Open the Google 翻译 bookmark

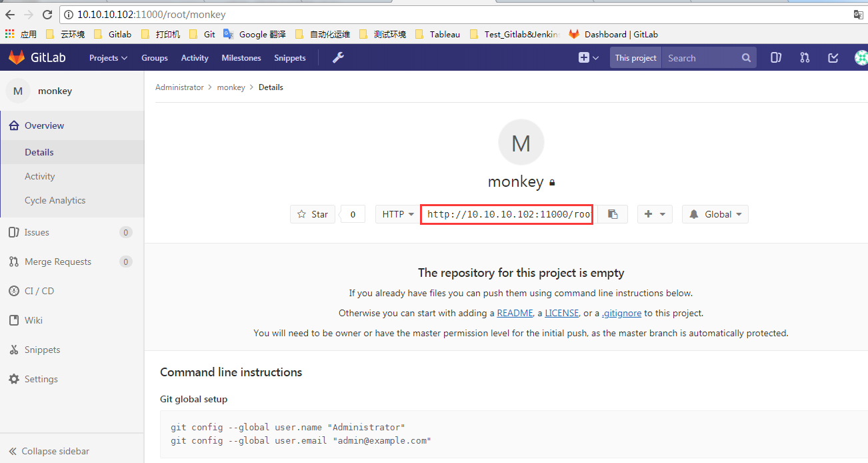click(x=255, y=34)
